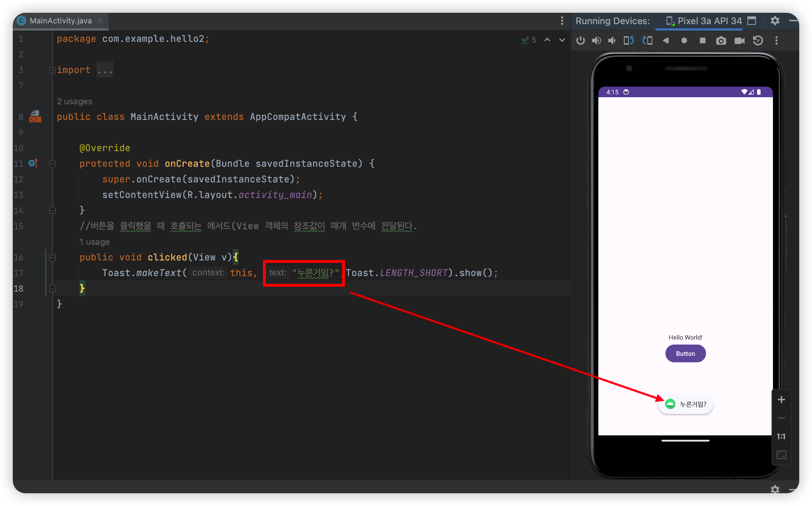Switch to Pixel 3a API 34 tab

click(x=709, y=21)
